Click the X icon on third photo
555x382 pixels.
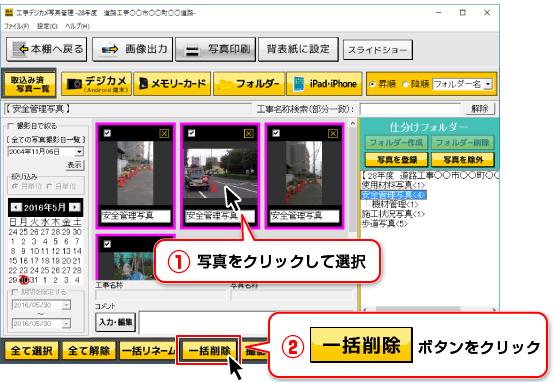333,133
